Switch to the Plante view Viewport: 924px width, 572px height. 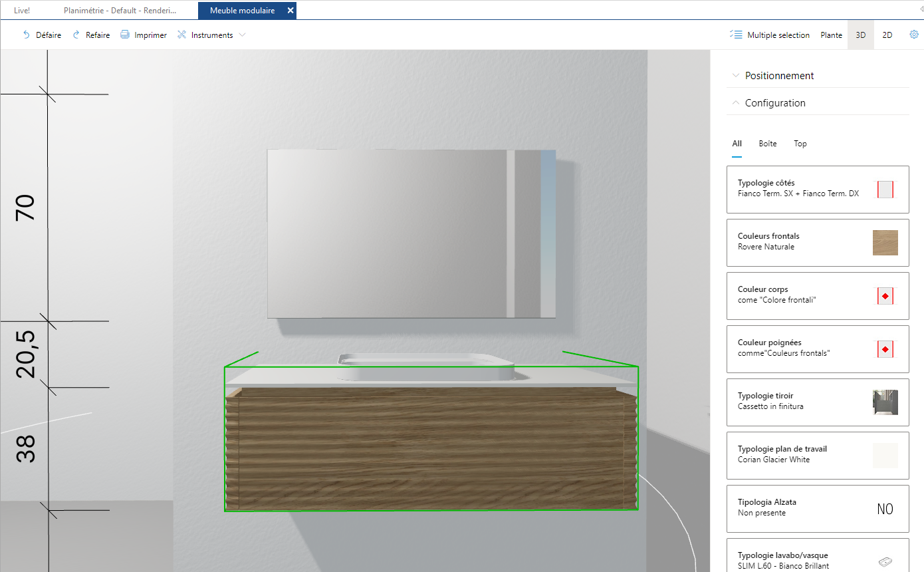(x=831, y=35)
